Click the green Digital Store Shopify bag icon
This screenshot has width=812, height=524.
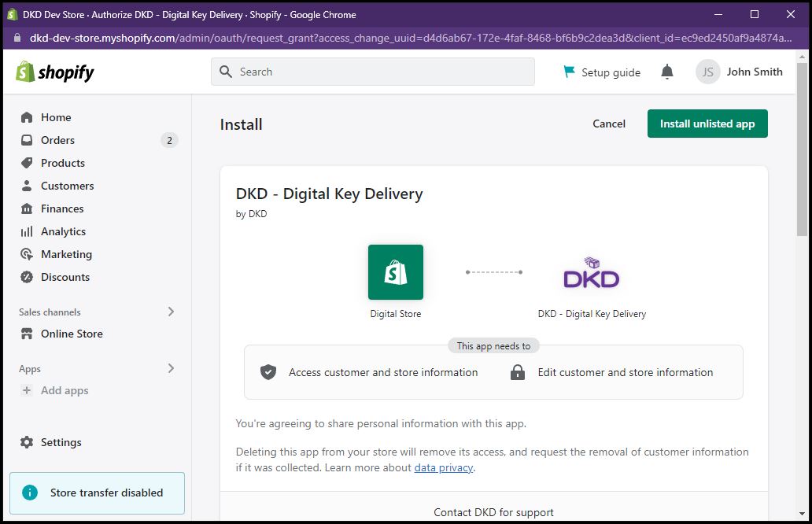coord(396,272)
